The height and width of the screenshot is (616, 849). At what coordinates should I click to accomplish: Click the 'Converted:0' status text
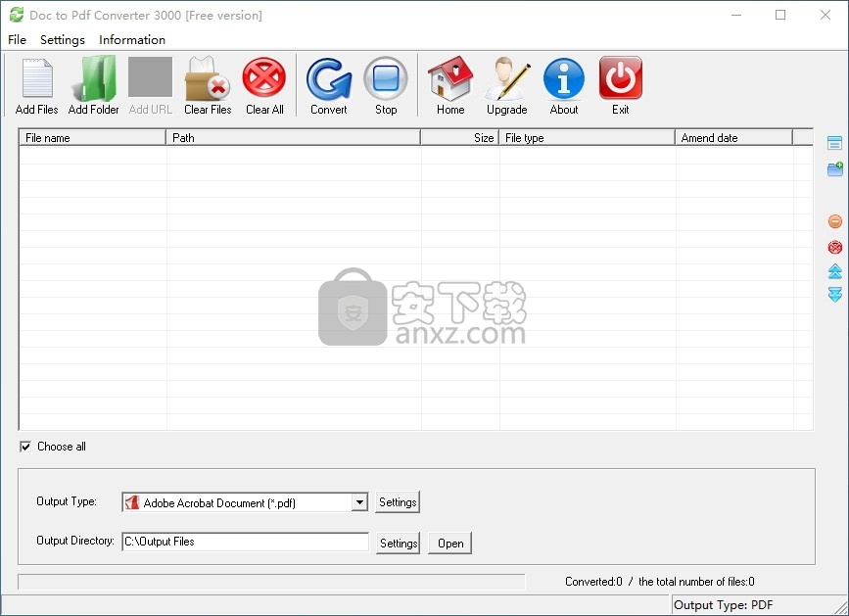point(593,582)
